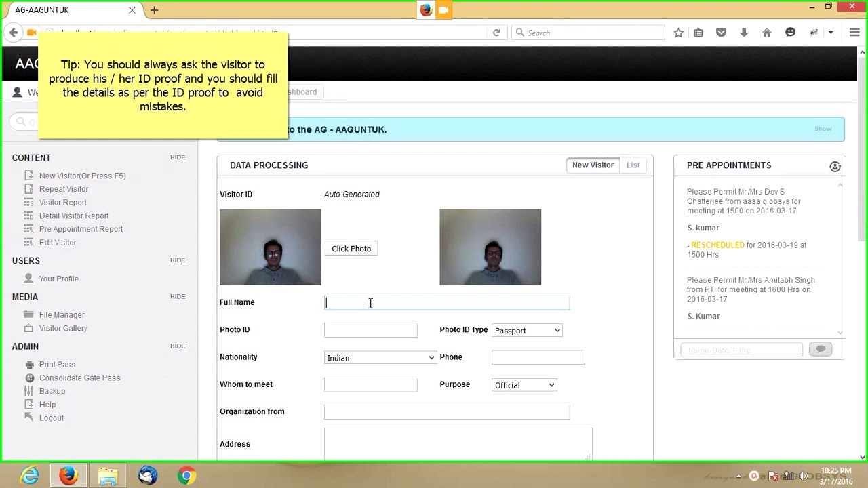Viewport: 868px width, 488px height.
Task: Click Show in the welcome banner
Action: (x=823, y=129)
